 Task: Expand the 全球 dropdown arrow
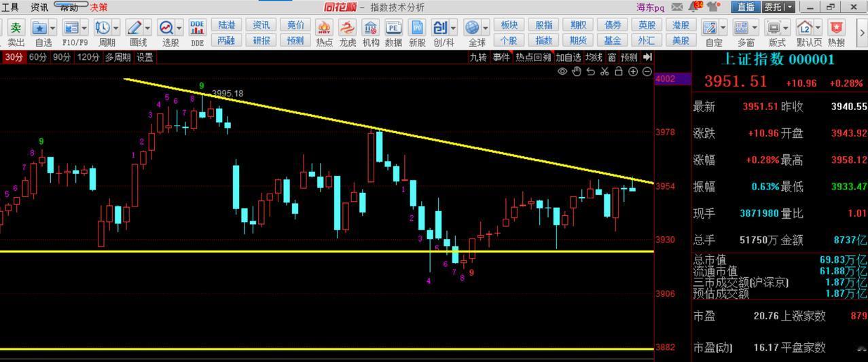pyautogui.click(x=485, y=28)
